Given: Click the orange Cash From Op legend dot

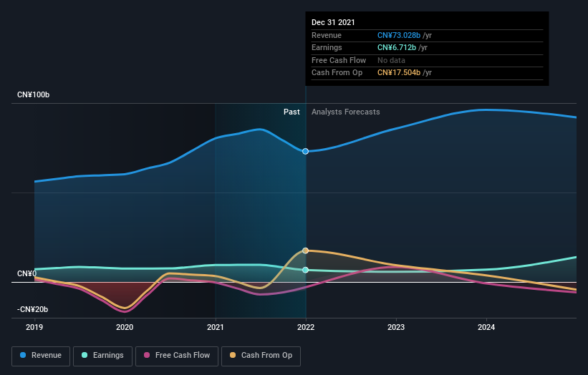Looking at the screenshot, I should [233, 355].
